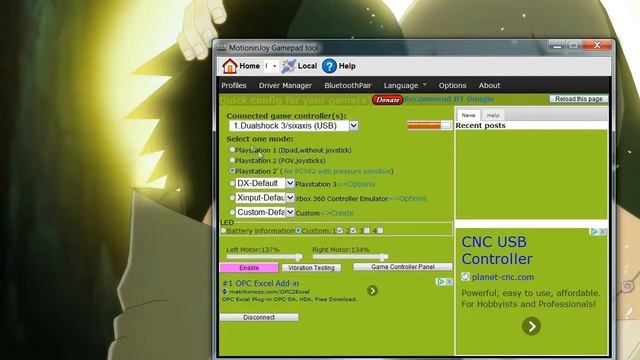Click the Disconnect button
640x360 pixels.
click(x=259, y=317)
